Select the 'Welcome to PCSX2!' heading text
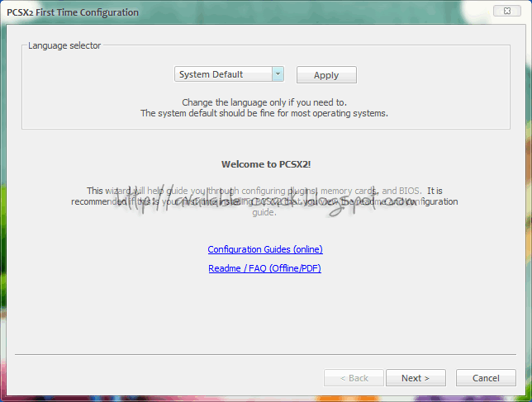The image size is (532, 402). tap(266, 164)
